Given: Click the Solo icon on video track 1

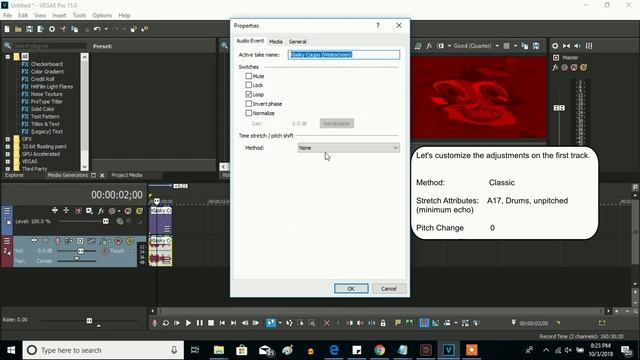Looking at the screenshot, I should pyautogui.click(x=139, y=211).
